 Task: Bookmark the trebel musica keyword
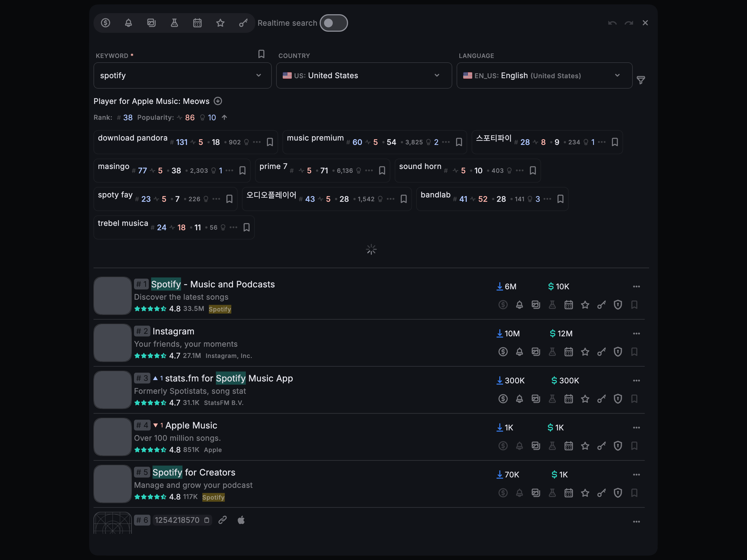246,227
